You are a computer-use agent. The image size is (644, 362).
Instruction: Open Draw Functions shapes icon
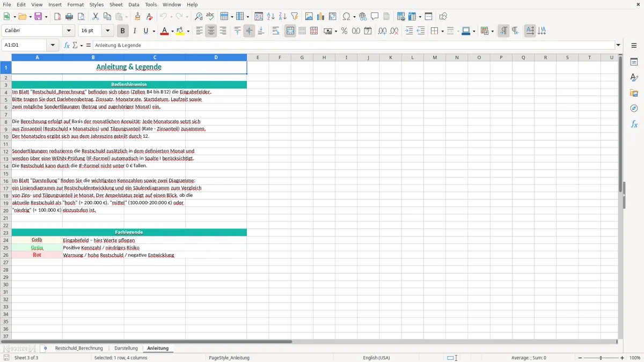[443, 17]
